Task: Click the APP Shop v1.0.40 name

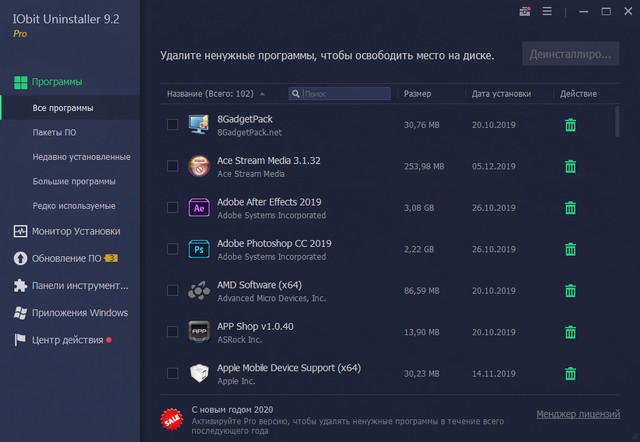Action: tap(255, 327)
